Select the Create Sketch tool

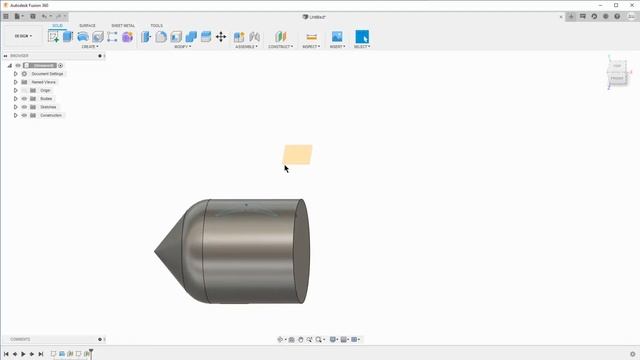pyautogui.click(x=53, y=37)
